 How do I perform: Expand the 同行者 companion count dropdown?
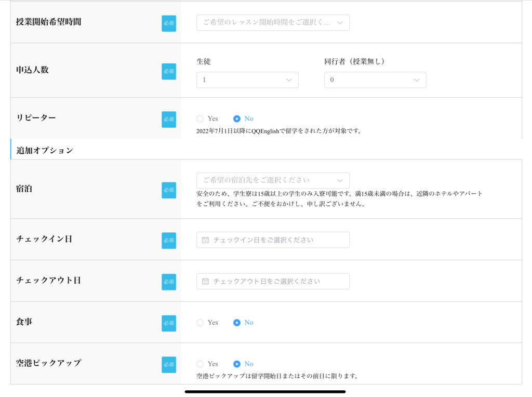(x=375, y=80)
